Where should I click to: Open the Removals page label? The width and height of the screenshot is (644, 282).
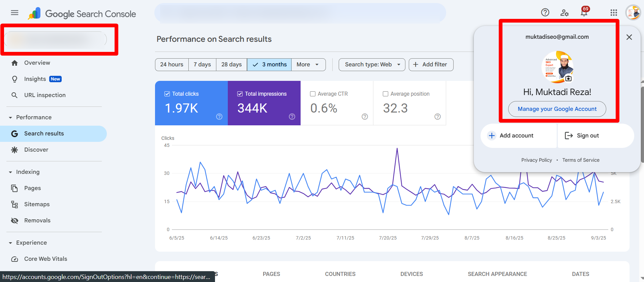click(x=37, y=221)
